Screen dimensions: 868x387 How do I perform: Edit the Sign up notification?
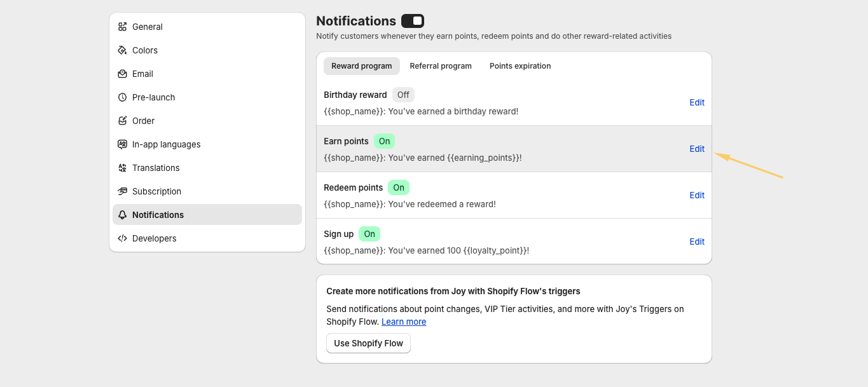(697, 241)
